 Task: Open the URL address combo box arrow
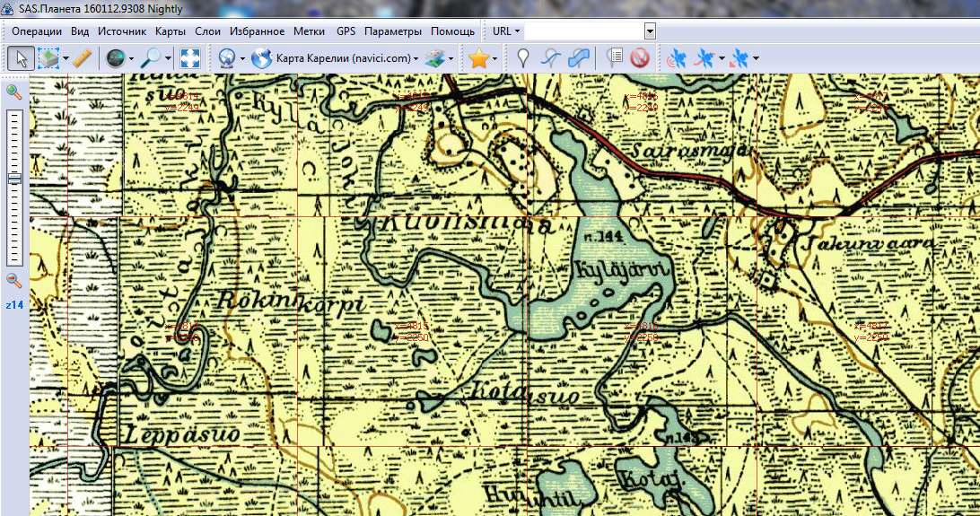pos(649,31)
